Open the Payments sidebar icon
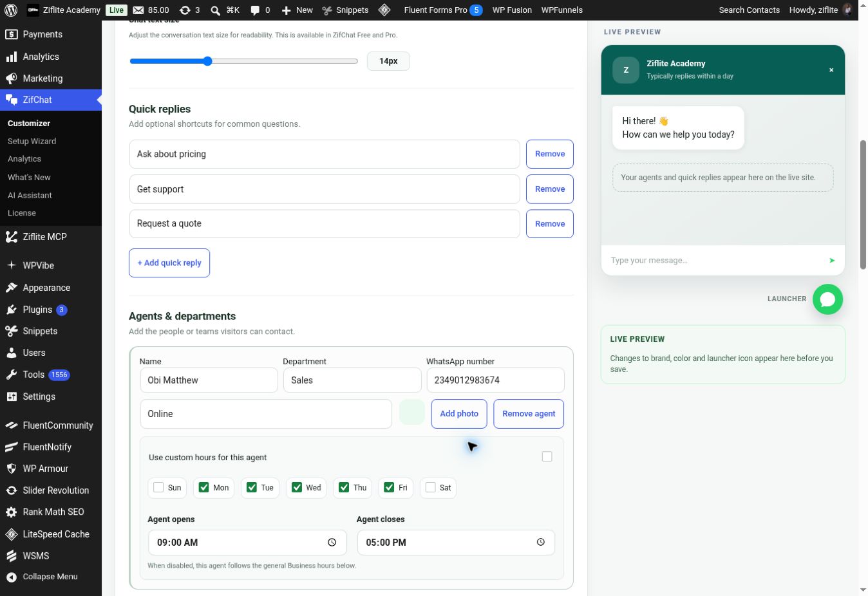This screenshot has height=596, width=868. click(x=12, y=34)
